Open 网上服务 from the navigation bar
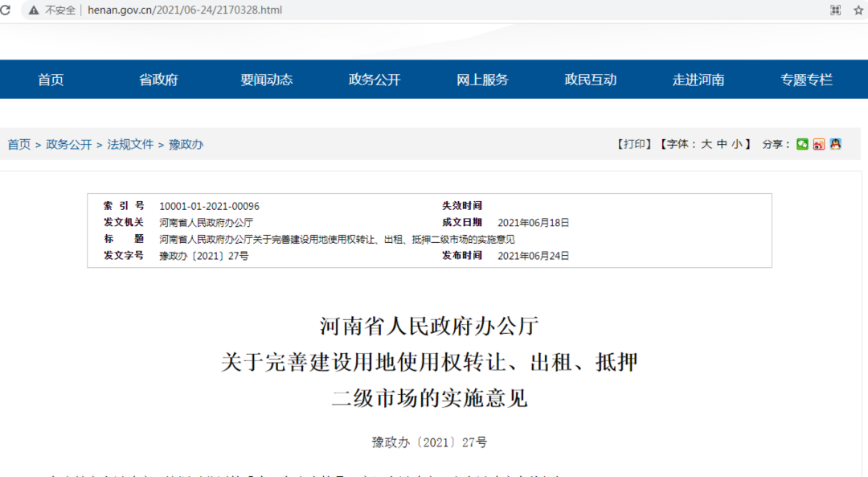Image resolution: width=868 pixels, height=477 pixels. (482, 80)
